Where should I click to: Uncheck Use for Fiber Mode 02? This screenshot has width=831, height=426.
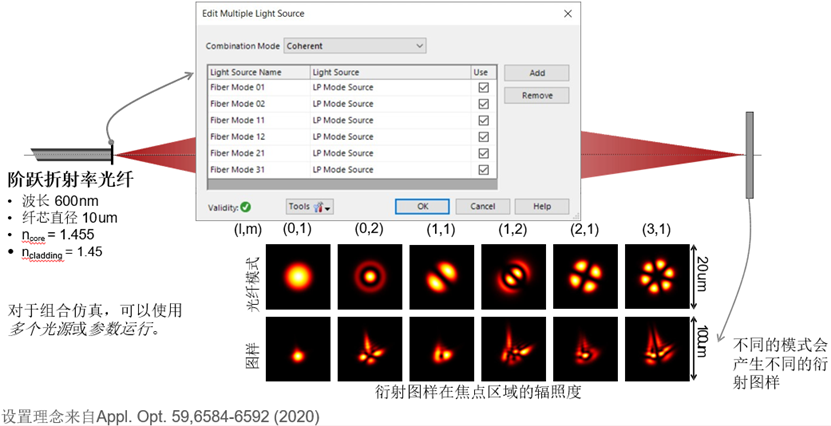tap(483, 104)
